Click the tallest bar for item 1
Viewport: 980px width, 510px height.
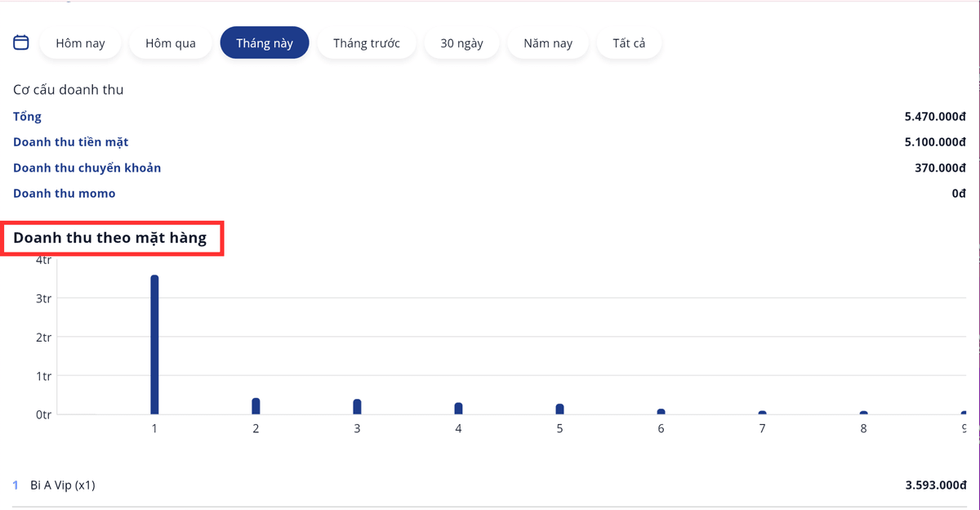click(154, 343)
